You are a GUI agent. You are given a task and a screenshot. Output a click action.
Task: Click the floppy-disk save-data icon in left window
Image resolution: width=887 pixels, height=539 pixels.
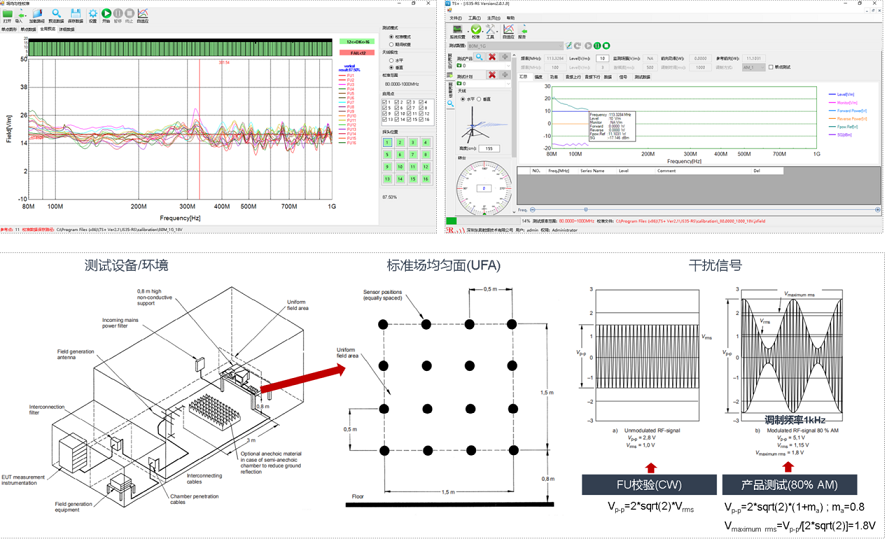click(x=75, y=13)
